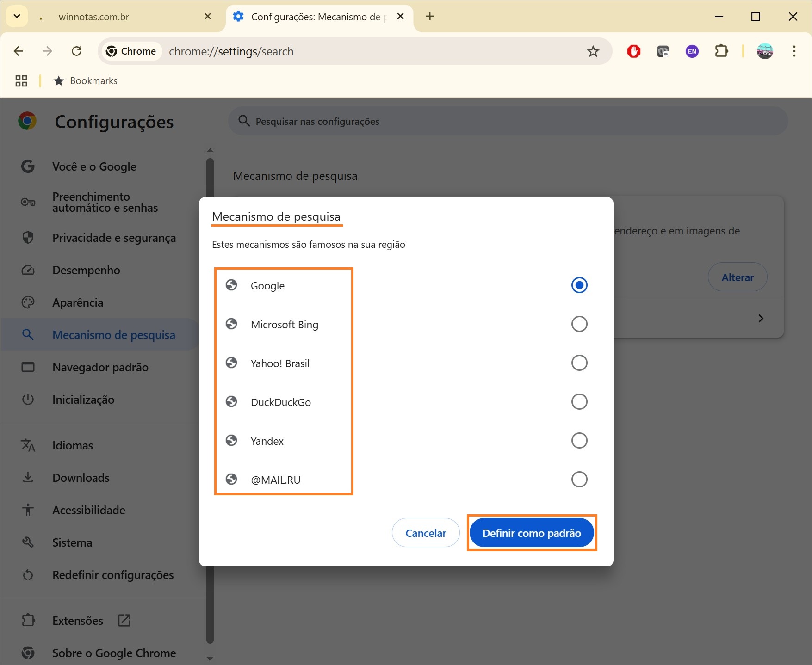Click the sidebar scrollbar down arrow

point(210,658)
